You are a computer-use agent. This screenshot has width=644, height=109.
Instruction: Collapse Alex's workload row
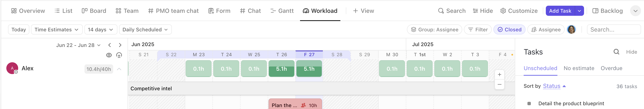pyautogui.click(x=119, y=69)
